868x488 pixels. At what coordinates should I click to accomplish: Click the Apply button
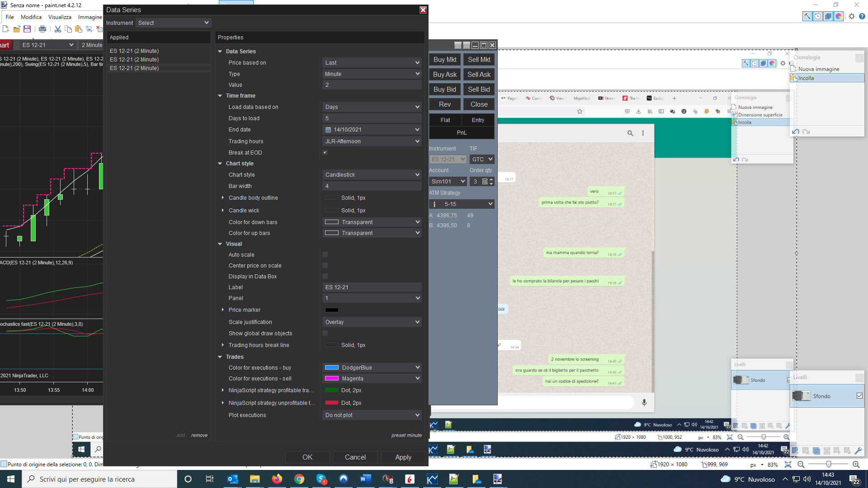403,457
